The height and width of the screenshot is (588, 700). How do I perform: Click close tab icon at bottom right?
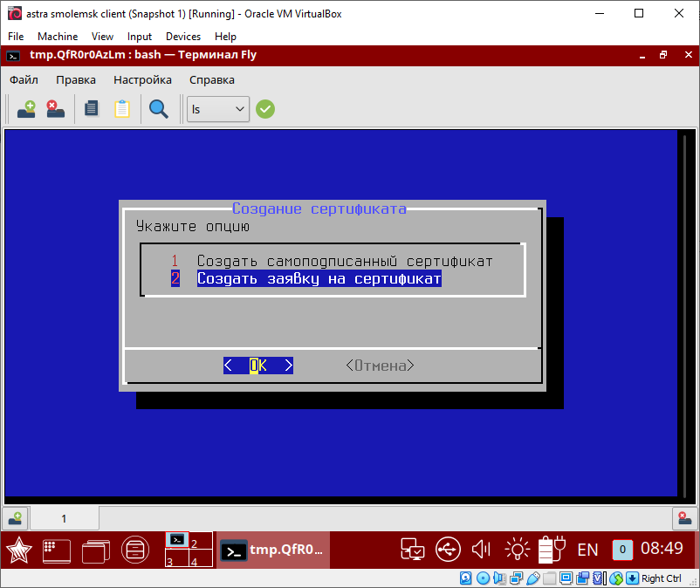coord(685,518)
